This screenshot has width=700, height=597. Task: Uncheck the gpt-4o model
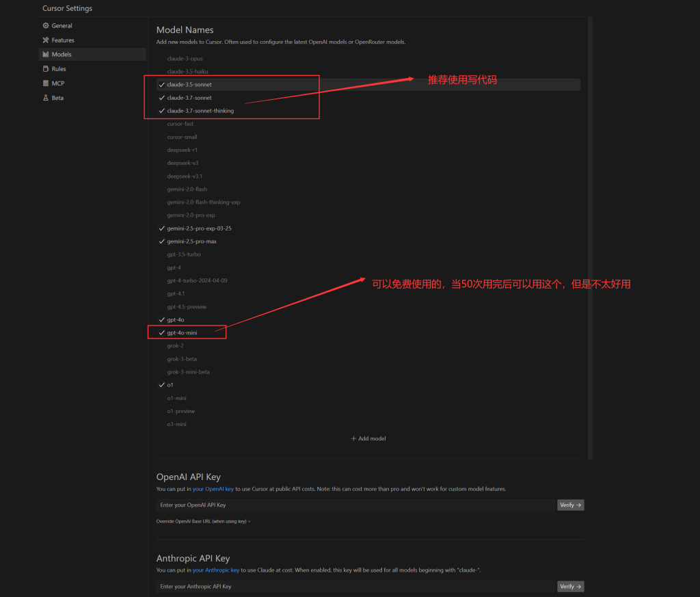pyautogui.click(x=161, y=320)
